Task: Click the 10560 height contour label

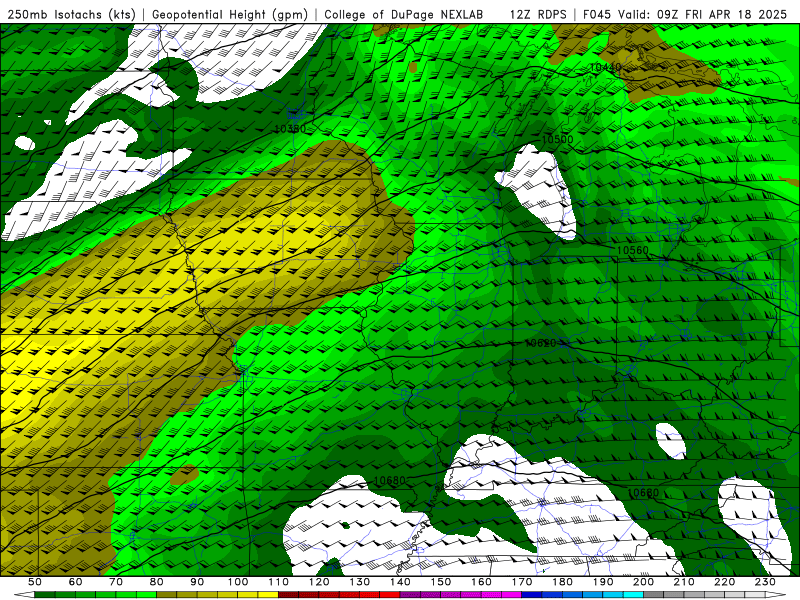Action: (633, 251)
